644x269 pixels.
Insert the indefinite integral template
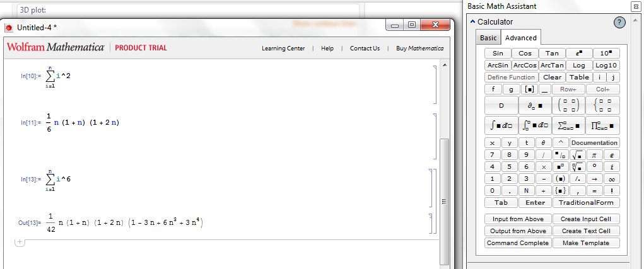pyautogui.click(x=501, y=125)
